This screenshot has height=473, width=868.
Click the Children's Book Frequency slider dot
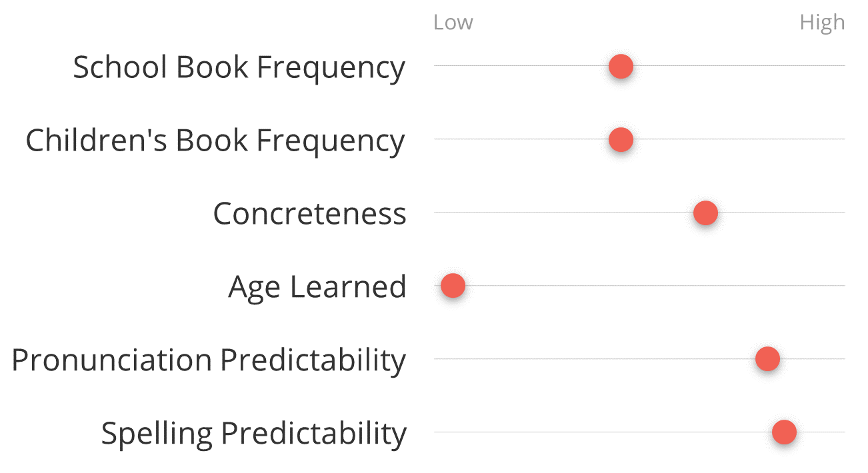621,140
